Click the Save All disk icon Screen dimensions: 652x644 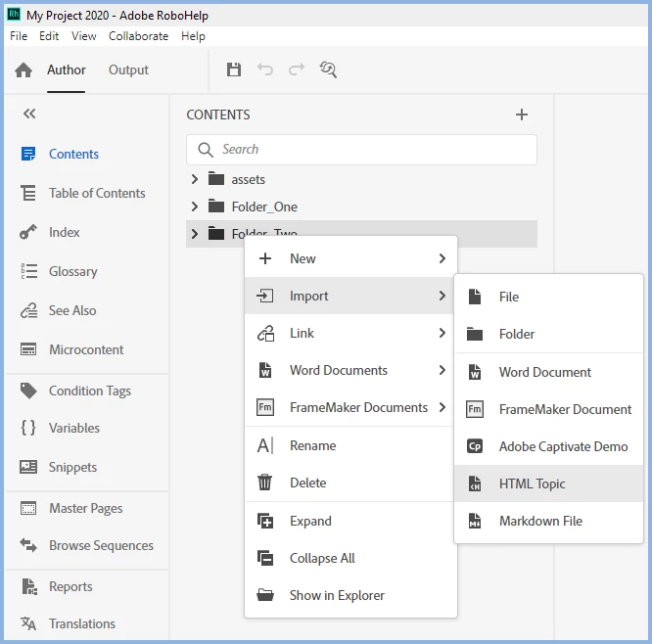point(234,69)
